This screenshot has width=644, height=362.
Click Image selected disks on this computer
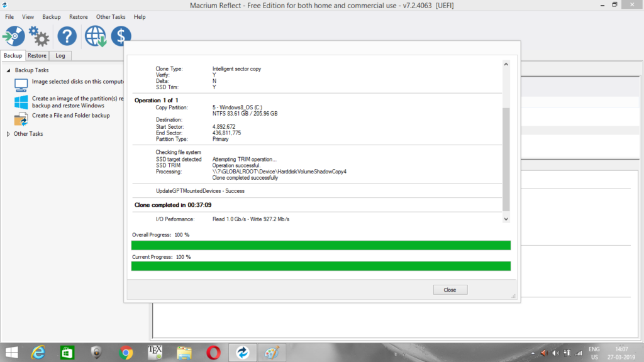(x=77, y=81)
